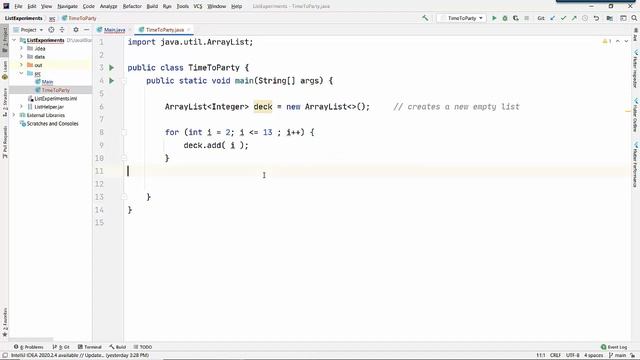640x360 pixels.
Task: Open the Event Log
Action: (x=614, y=347)
